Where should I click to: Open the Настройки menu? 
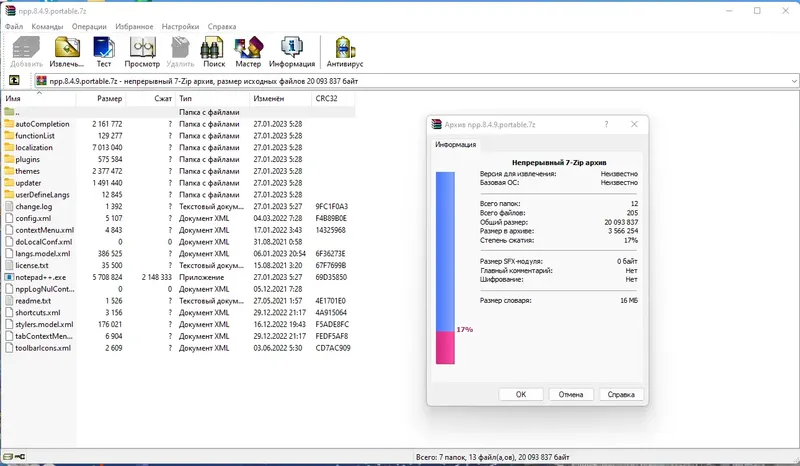click(x=180, y=26)
